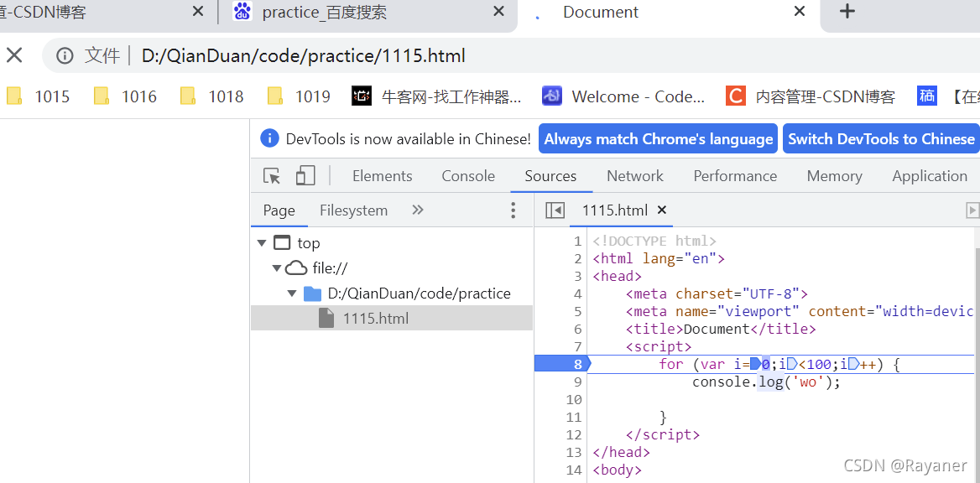Close the practice_百度搜索 tab
The height and width of the screenshot is (483, 980).
(x=498, y=12)
